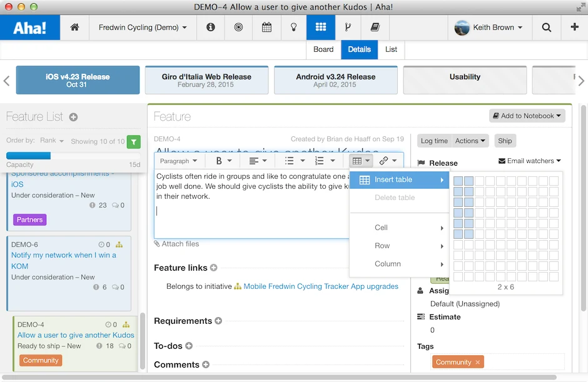Add a to-do with plus icon
The width and height of the screenshot is (588, 382).
(189, 346)
